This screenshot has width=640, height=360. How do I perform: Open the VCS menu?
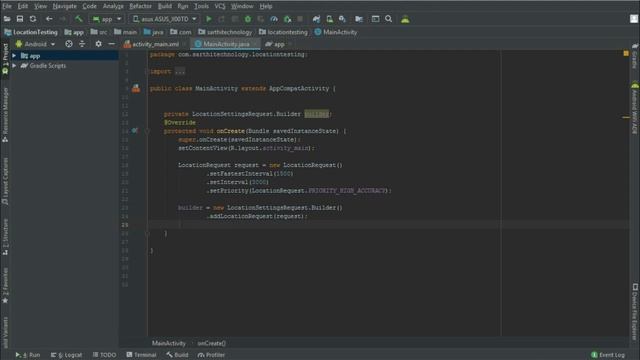click(220, 6)
